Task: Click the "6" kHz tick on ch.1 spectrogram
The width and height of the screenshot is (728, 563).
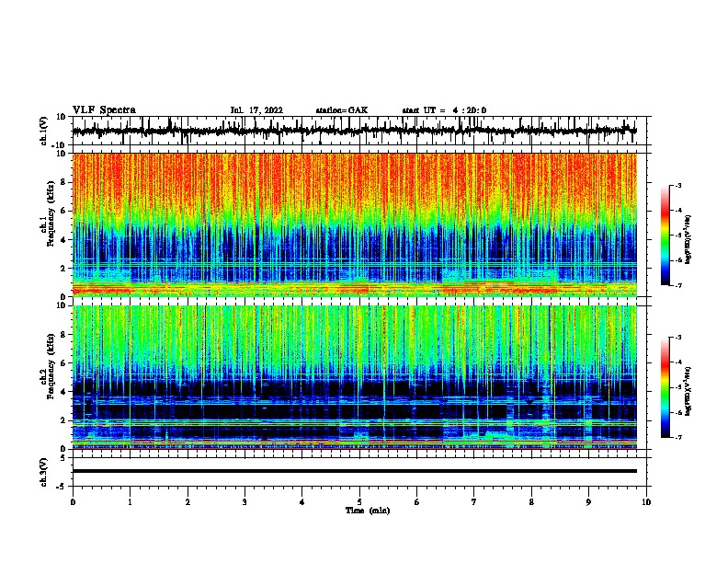Action: click(63, 212)
